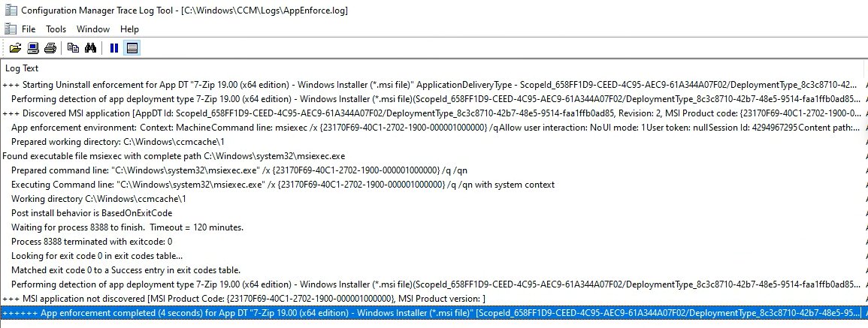This screenshot has height=328, width=868.
Task: Select 'Looking for exit code 0' line
Action: pos(432,256)
